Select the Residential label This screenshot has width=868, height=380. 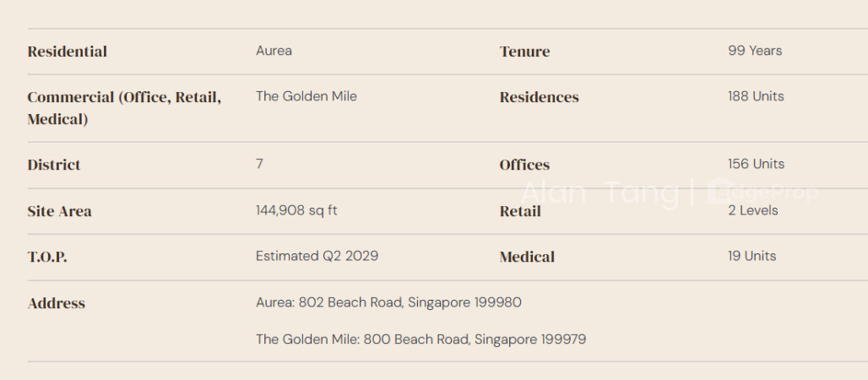[x=68, y=52]
